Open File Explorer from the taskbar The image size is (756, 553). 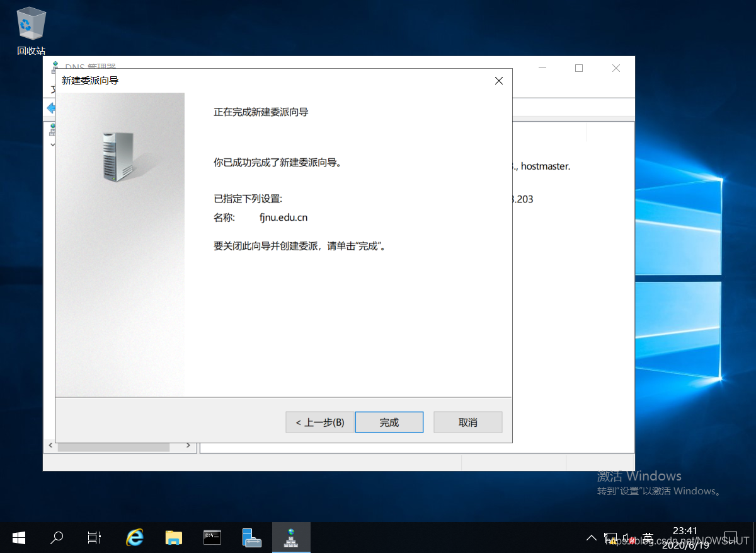point(173,537)
